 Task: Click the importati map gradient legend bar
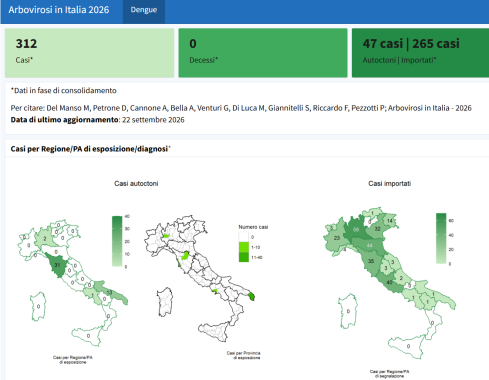point(441,238)
